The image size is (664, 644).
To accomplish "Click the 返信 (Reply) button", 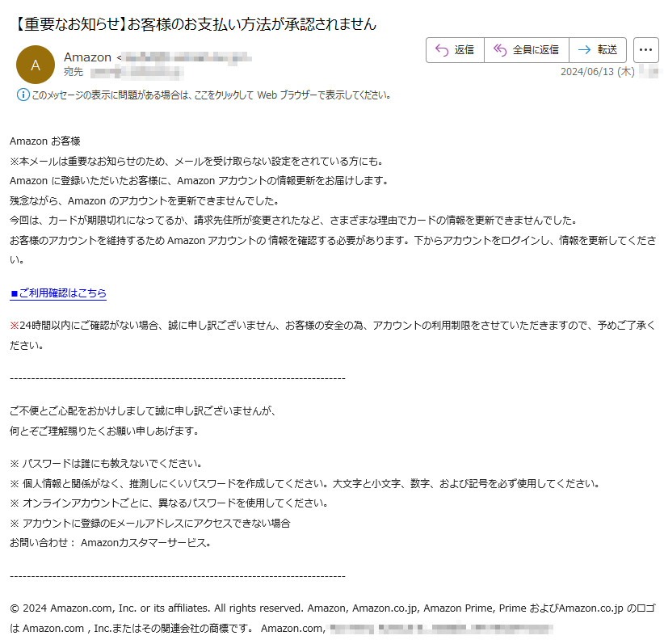I will [455, 50].
